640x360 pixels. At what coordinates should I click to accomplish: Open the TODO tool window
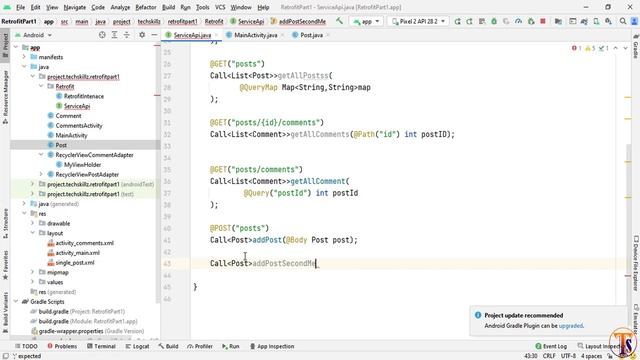point(26,347)
